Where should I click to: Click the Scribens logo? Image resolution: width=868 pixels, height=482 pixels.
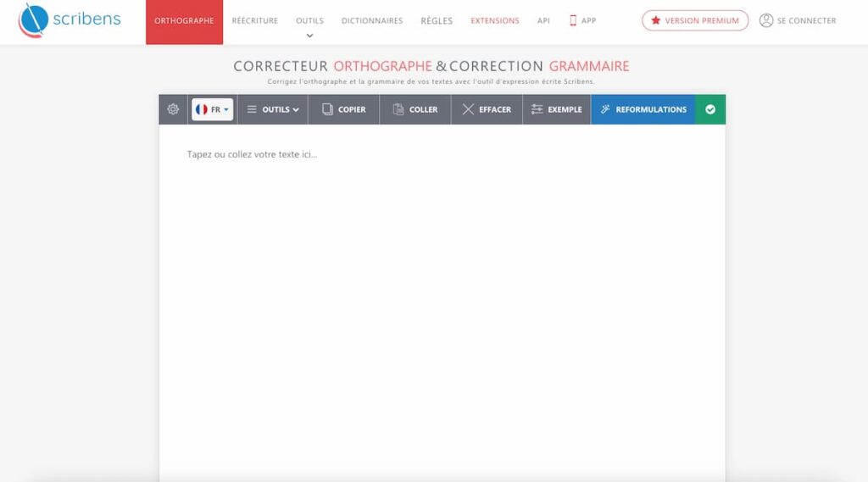pyautogui.click(x=70, y=20)
